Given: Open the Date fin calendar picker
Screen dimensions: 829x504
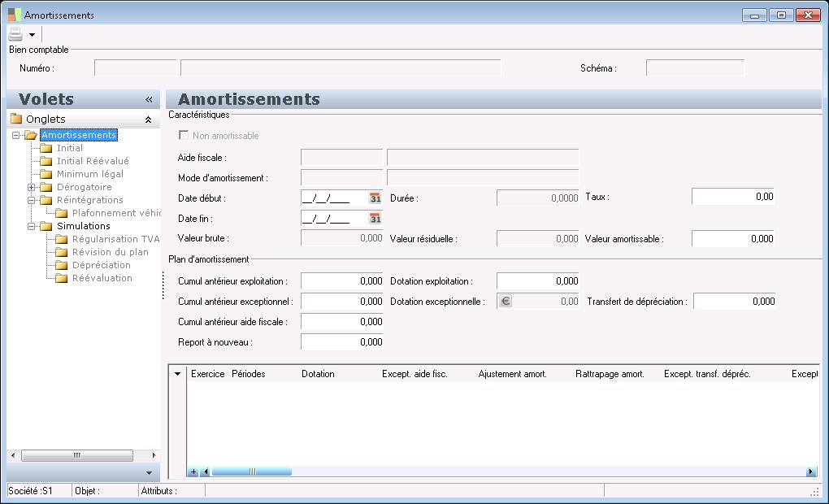Looking at the screenshot, I should point(375,218).
